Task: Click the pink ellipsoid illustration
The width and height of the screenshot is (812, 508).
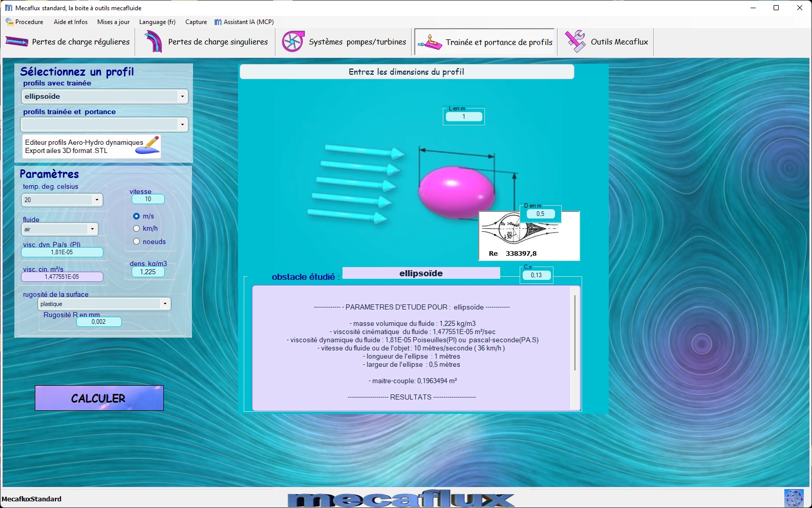Action: [457, 192]
